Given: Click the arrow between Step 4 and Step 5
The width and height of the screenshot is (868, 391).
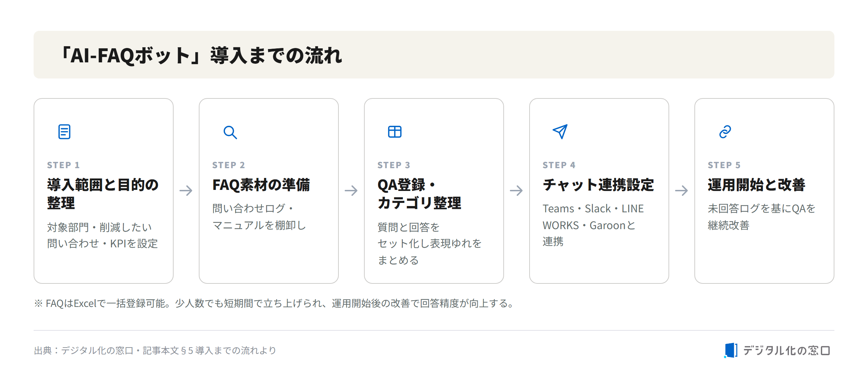Looking at the screenshot, I should 681,191.
